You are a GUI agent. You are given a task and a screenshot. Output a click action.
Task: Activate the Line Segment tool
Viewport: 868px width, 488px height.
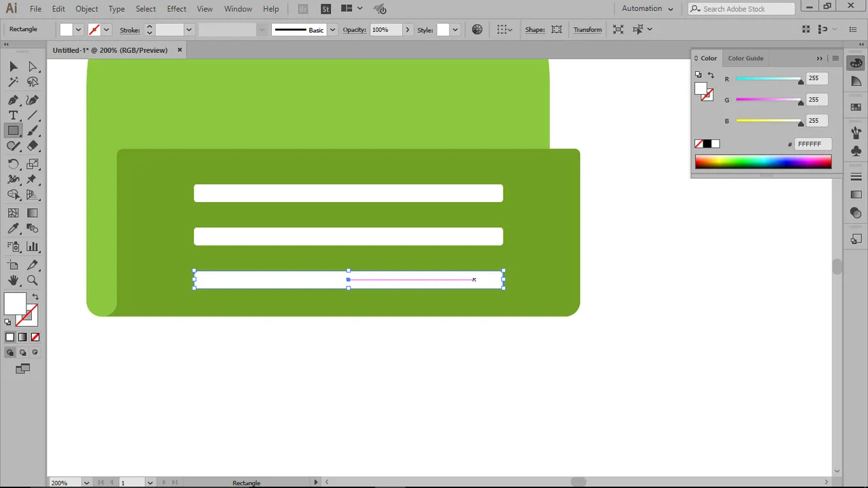click(32, 115)
